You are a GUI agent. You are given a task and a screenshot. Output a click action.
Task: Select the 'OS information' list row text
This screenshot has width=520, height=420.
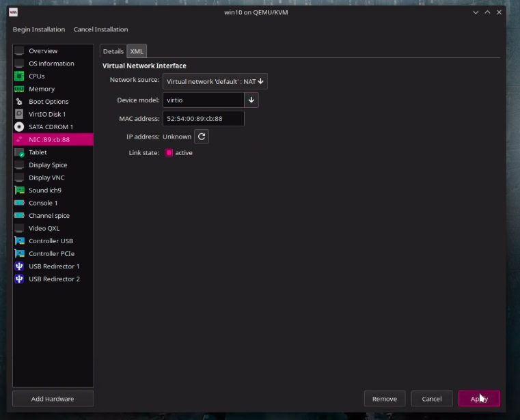(x=51, y=64)
